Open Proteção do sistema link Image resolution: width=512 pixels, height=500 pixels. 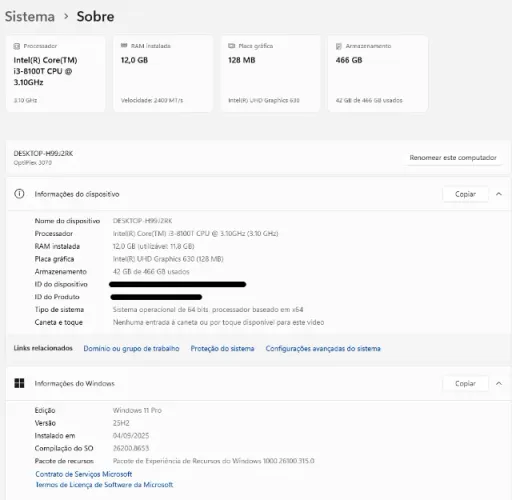coord(222,348)
